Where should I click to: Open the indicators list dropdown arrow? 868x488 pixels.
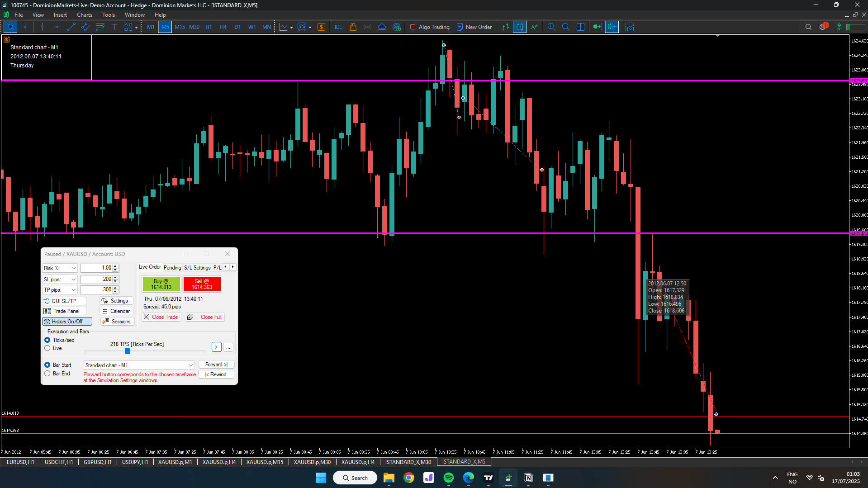coord(291,27)
